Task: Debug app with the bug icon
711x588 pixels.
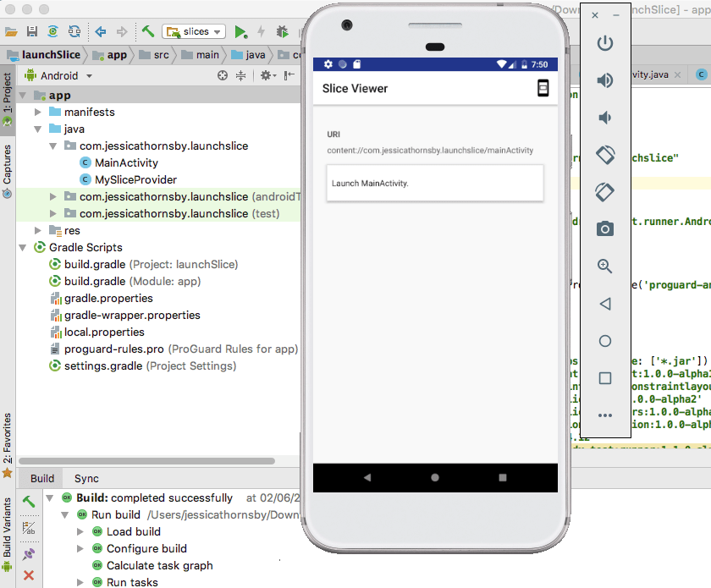Action: pyautogui.click(x=283, y=31)
